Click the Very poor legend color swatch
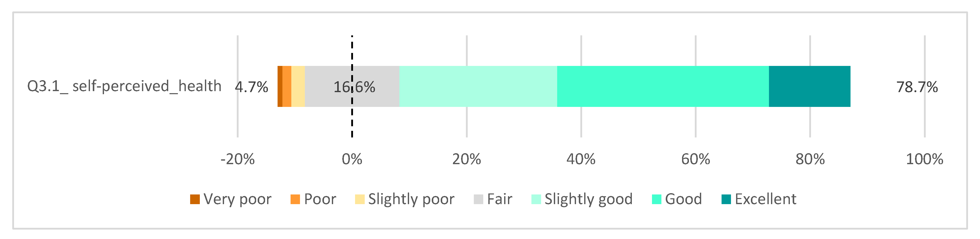Viewport: 980px width, 239px height. pyautogui.click(x=195, y=199)
